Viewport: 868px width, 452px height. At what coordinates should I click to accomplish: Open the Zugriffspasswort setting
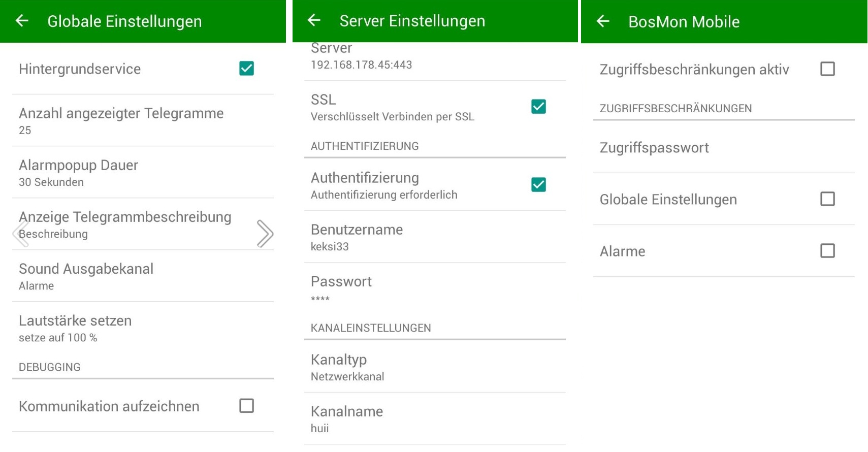pos(724,147)
